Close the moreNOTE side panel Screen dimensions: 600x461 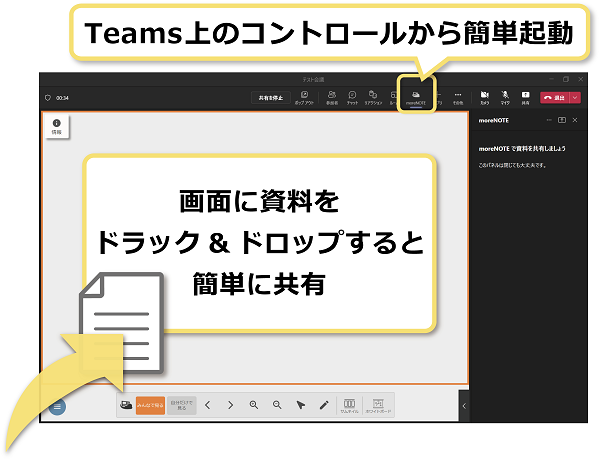(575, 120)
